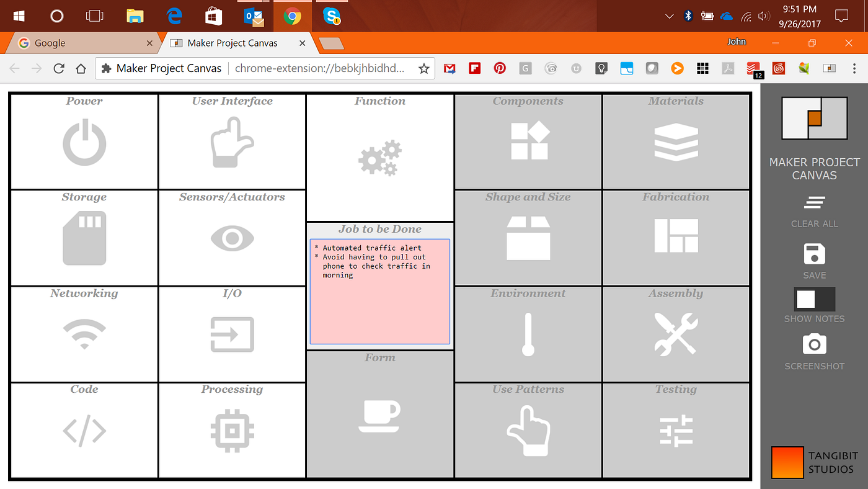Open the Chrome three-dot menu
The height and width of the screenshot is (489, 868).
(x=854, y=68)
